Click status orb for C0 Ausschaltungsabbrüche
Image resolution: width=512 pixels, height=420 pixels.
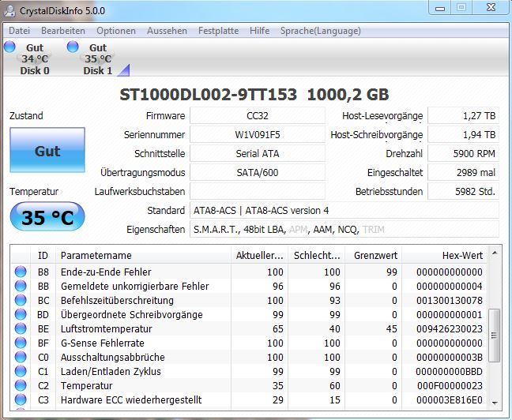pos(21,357)
